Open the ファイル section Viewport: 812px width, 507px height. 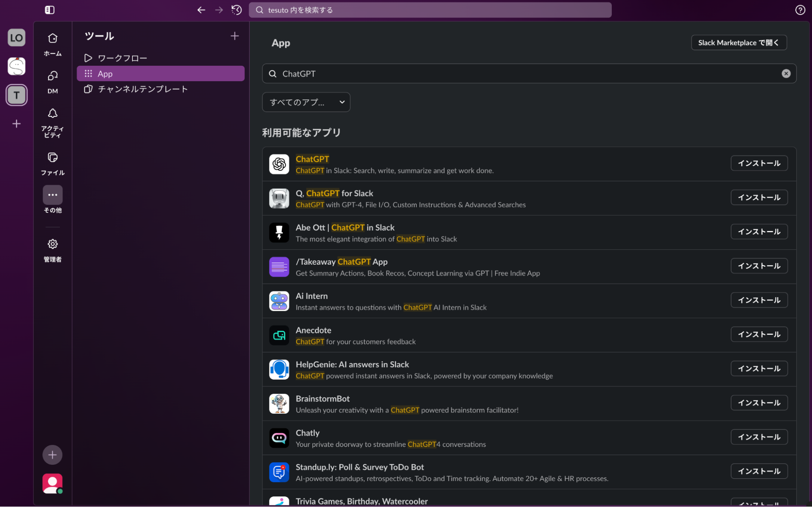(52, 157)
